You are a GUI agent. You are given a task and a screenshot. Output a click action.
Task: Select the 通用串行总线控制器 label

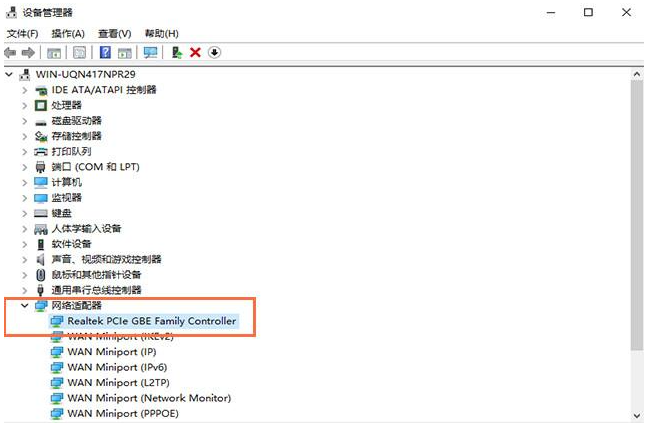click(x=96, y=290)
